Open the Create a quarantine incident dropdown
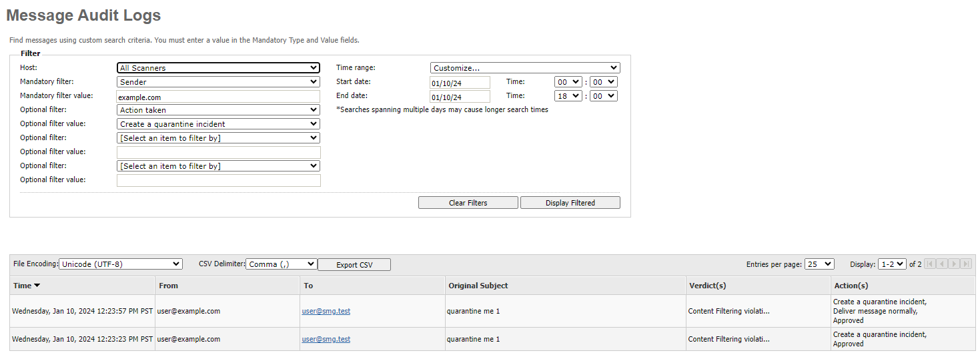The width and height of the screenshot is (980, 357). [218, 124]
